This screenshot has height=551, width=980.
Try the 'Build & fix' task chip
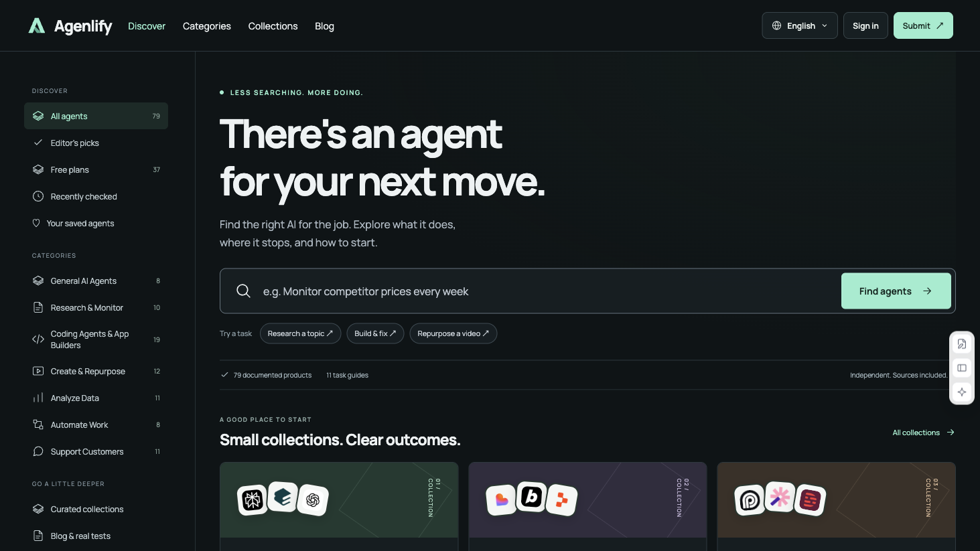(x=375, y=333)
